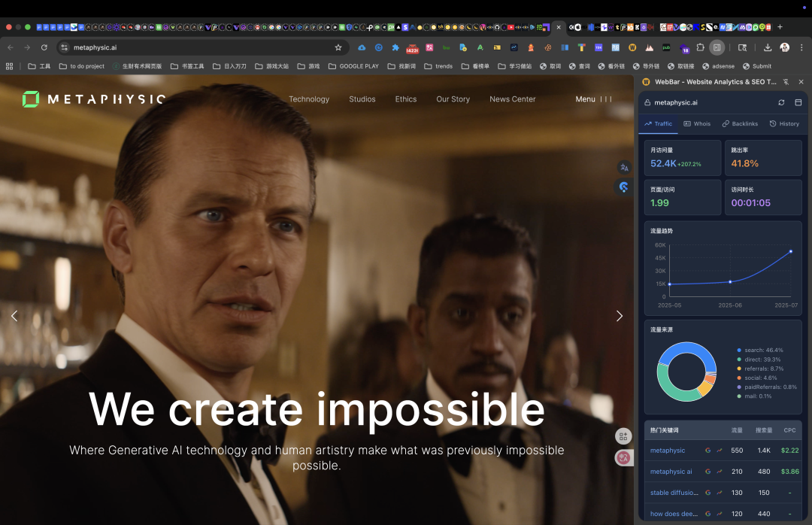This screenshot has height=525, width=812.
Task: Open Technology in site navigation
Action: (309, 99)
